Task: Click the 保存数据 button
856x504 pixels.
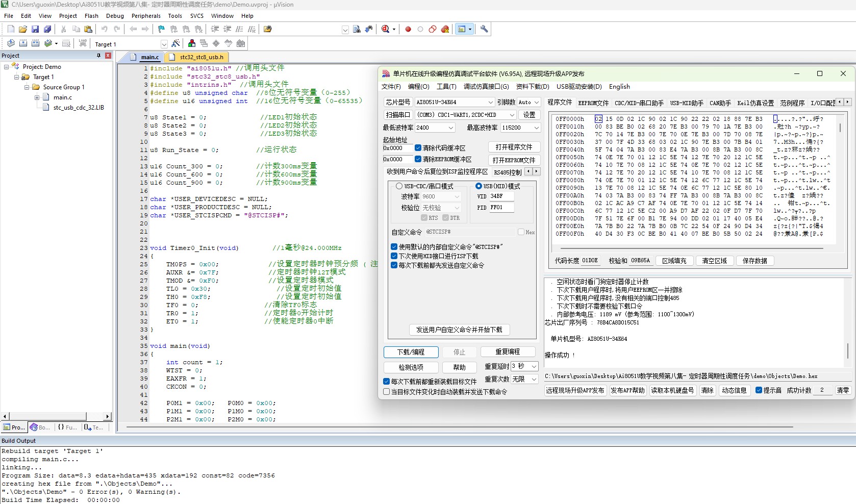Action: pos(755,261)
